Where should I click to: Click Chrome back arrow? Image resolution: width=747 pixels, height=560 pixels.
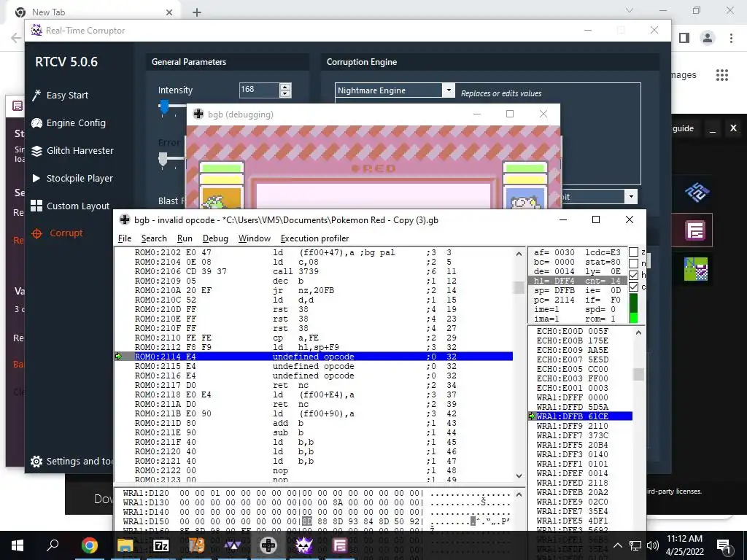(x=16, y=38)
